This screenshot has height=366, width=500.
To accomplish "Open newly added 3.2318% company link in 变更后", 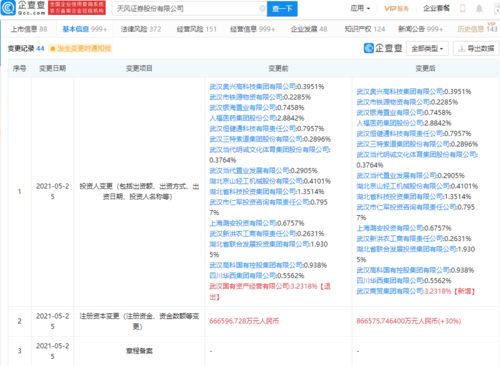I will tap(390, 291).
